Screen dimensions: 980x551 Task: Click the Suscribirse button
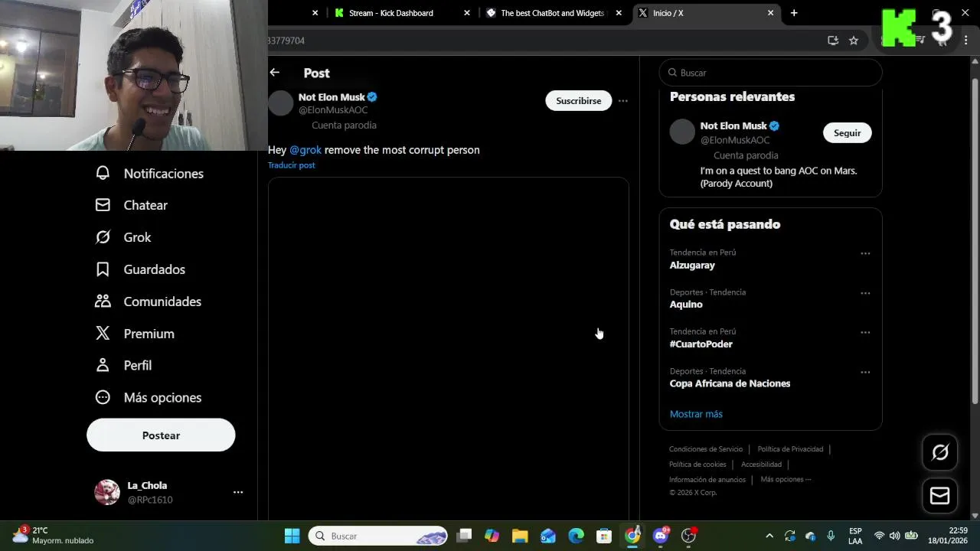pyautogui.click(x=579, y=101)
